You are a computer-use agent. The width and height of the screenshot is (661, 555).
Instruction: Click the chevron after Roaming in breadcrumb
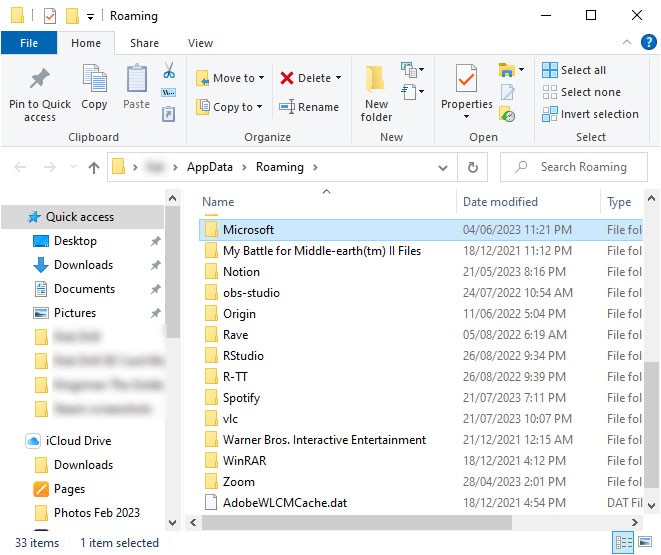(315, 168)
